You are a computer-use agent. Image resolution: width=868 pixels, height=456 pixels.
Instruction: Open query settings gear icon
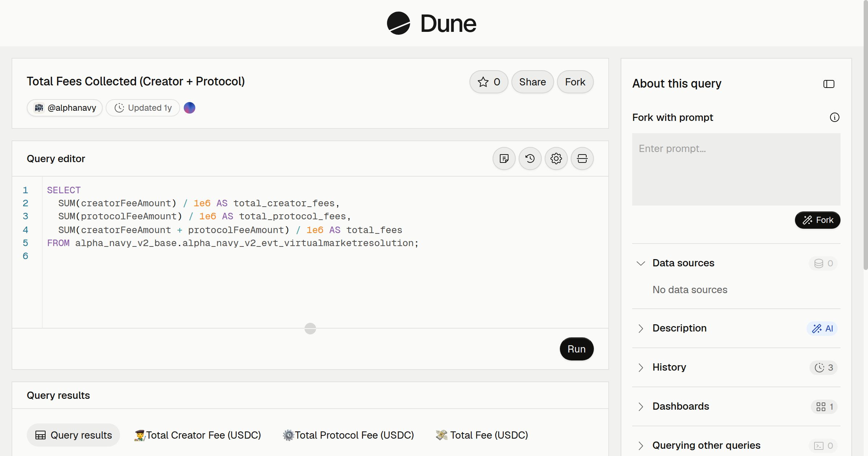[556, 159]
